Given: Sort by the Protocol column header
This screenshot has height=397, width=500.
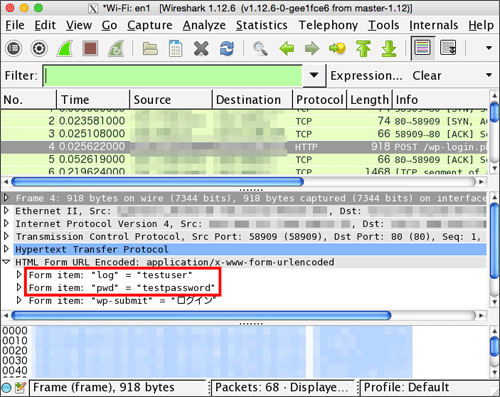Looking at the screenshot, I should (320, 100).
